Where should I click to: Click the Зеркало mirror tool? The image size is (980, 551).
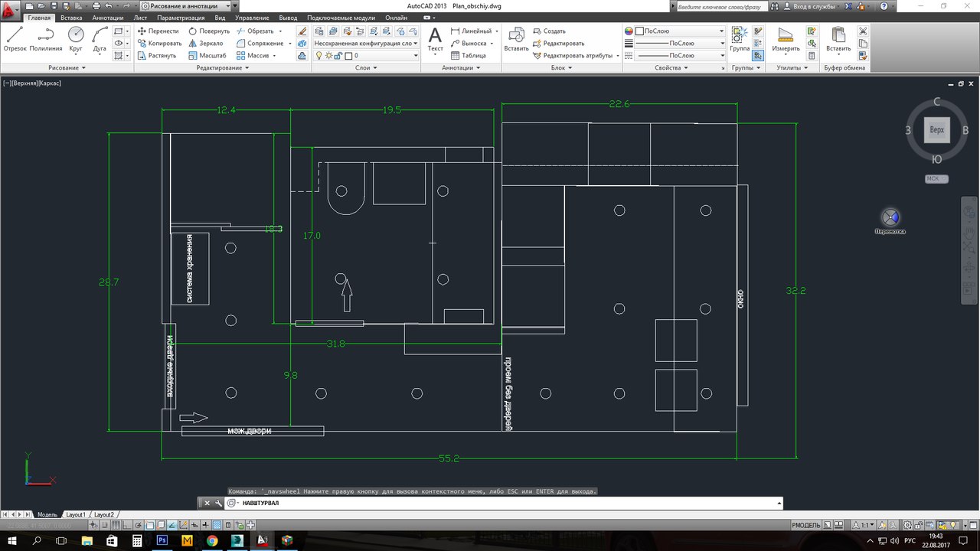pos(205,44)
